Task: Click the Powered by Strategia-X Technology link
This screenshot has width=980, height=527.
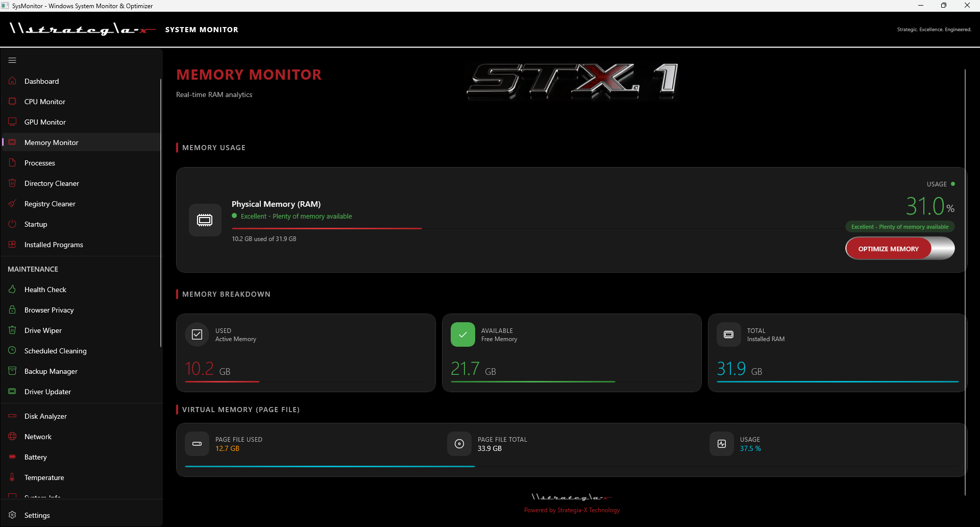Action: (x=572, y=510)
